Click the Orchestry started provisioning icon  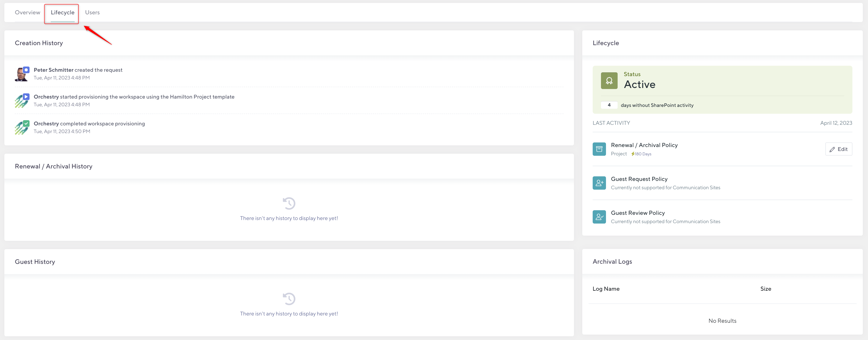tap(21, 101)
